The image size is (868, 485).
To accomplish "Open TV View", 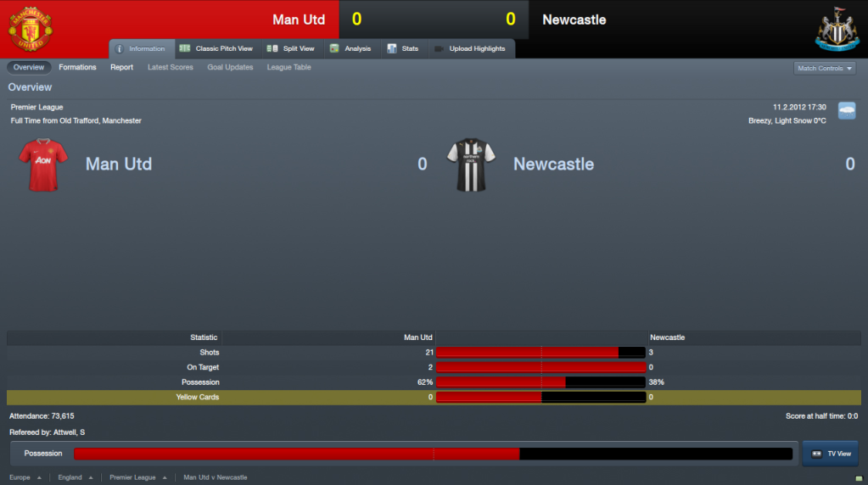I will [x=831, y=454].
